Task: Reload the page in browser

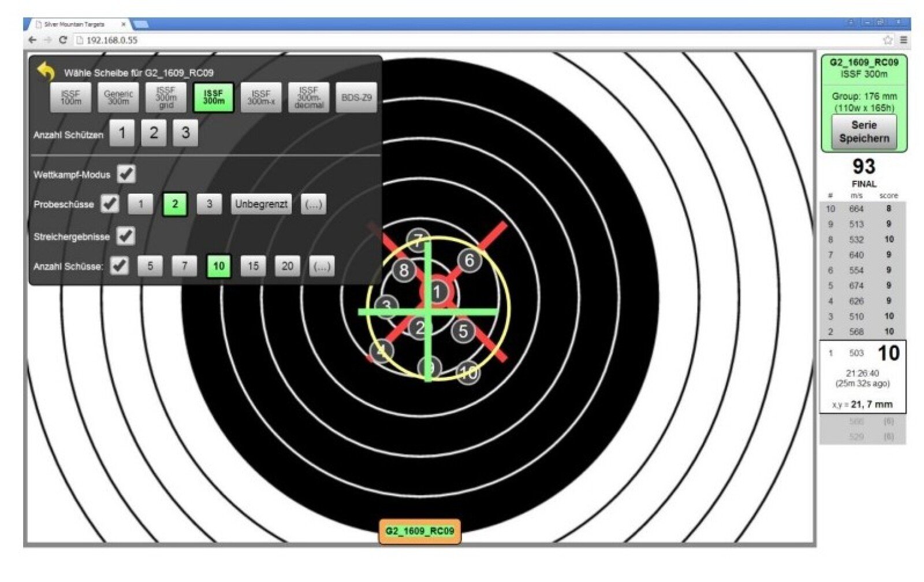Action: [x=63, y=40]
